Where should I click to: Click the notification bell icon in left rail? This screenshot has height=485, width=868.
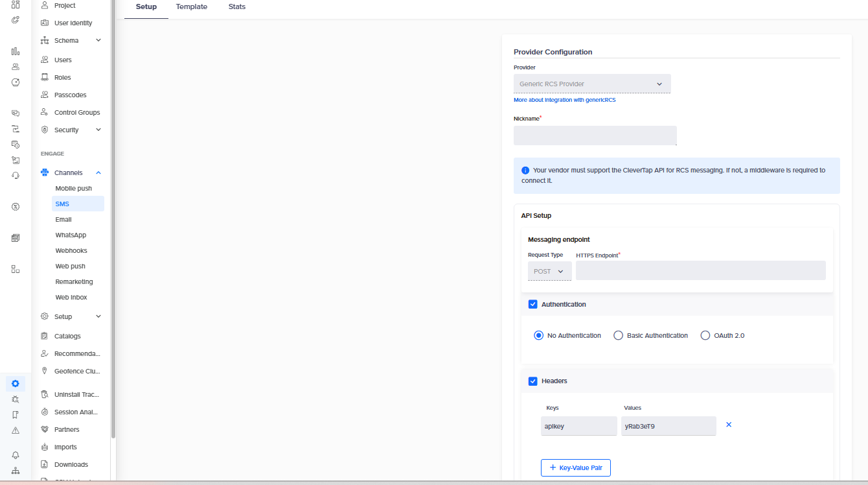click(16, 455)
